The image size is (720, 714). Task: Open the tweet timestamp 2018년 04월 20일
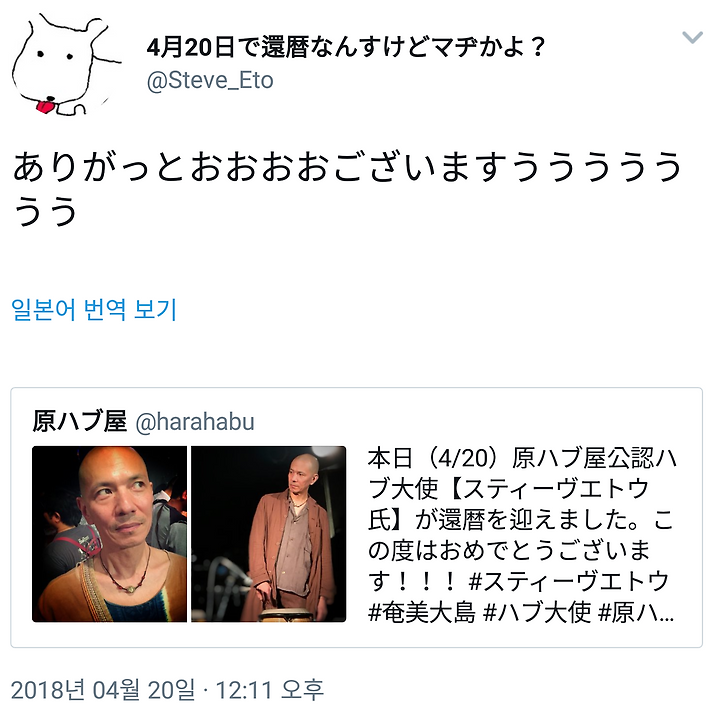(103, 690)
